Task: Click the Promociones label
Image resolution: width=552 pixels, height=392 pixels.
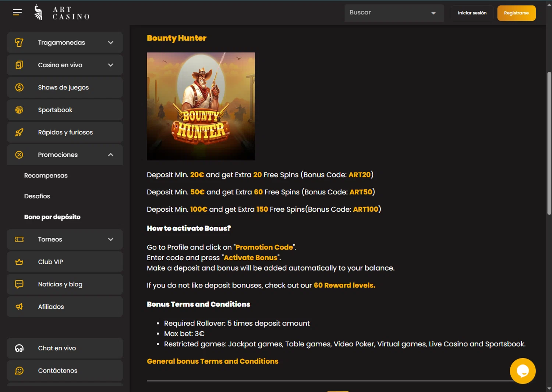Action: (x=58, y=155)
